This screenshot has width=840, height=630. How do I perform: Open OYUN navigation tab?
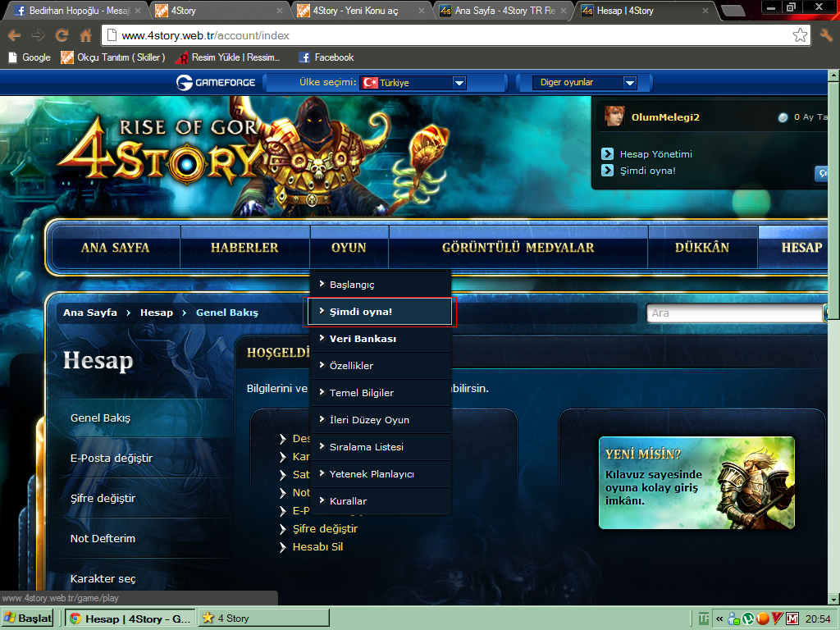pos(349,247)
